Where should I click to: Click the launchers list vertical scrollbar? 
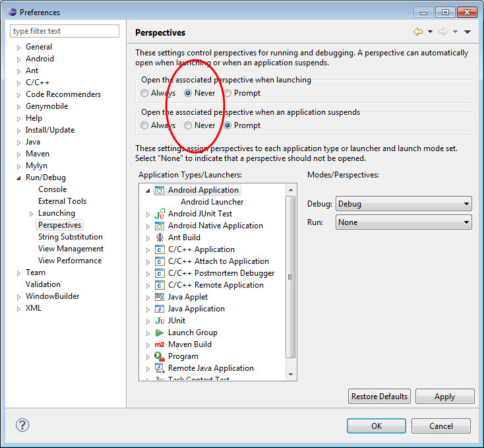click(x=291, y=277)
